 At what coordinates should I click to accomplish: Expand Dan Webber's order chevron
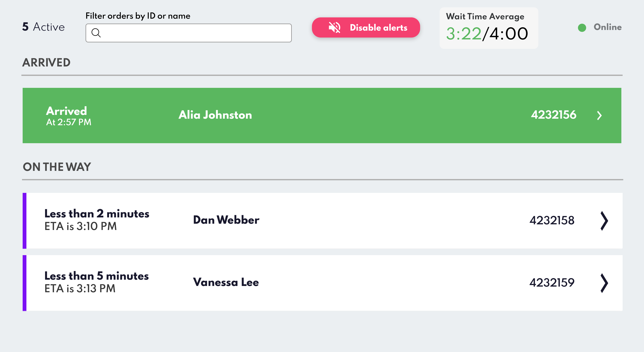point(604,221)
